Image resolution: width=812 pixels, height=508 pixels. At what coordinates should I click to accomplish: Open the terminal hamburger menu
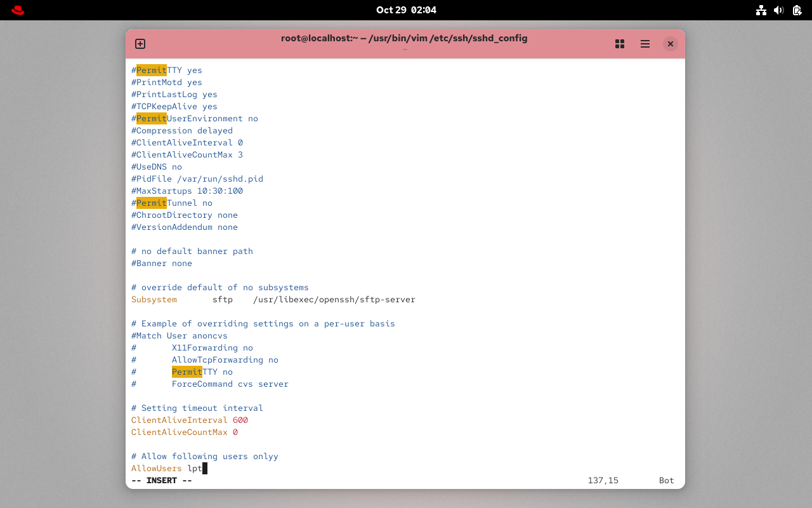tap(645, 44)
